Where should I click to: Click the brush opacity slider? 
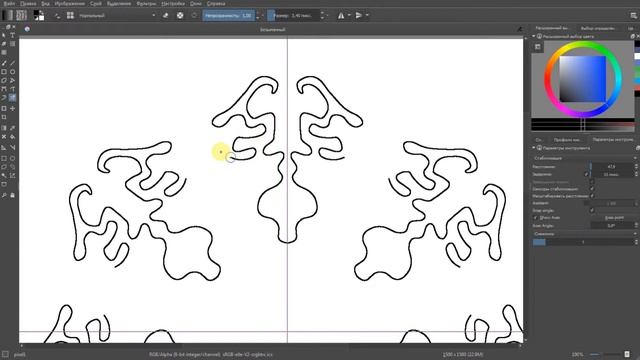228,16
